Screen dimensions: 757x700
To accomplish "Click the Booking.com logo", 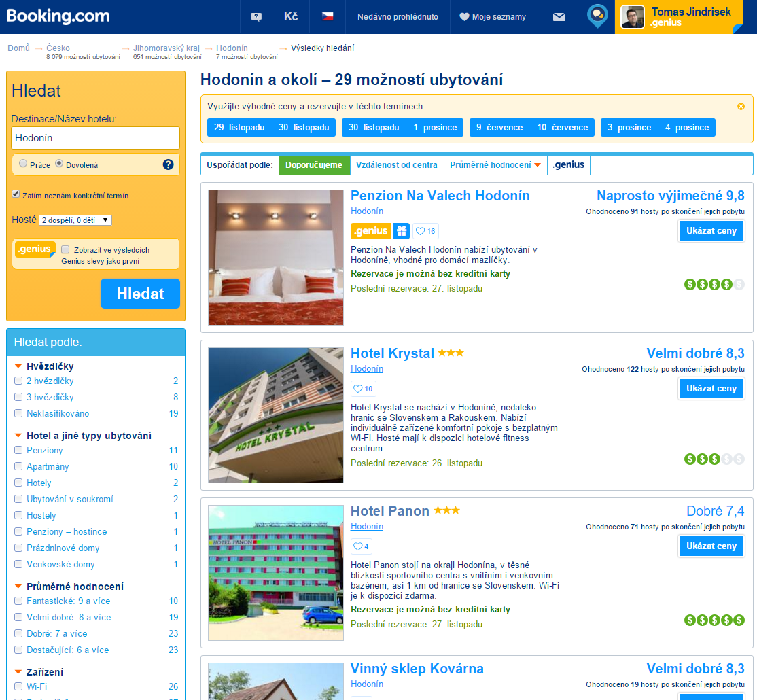I will coord(58,16).
